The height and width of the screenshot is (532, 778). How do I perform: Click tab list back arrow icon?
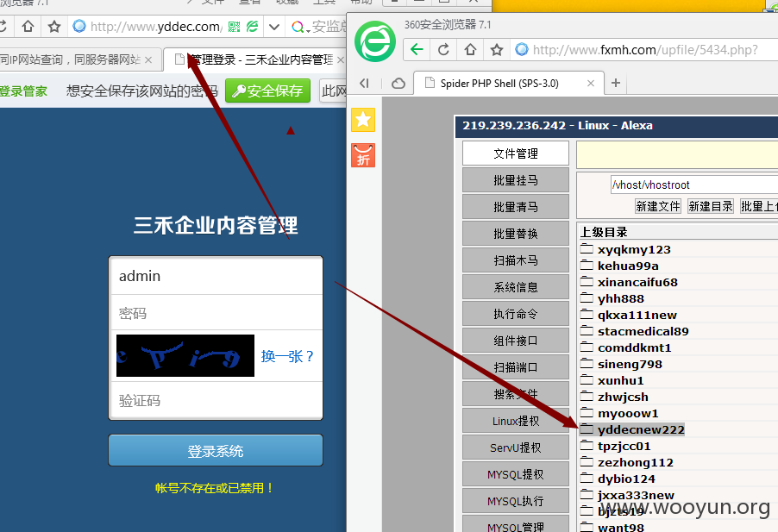[x=365, y=84]
